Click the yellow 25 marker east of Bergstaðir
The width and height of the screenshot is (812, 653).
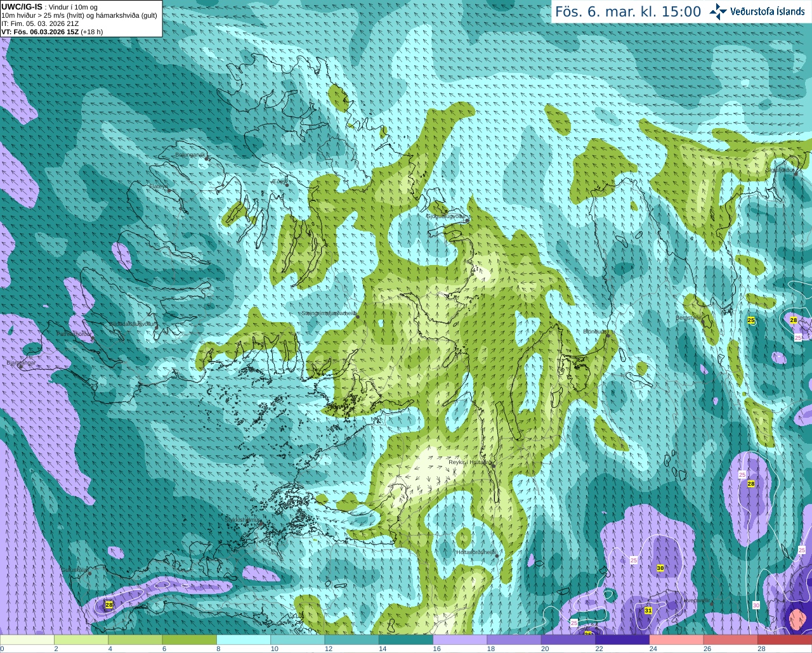[751, 321]
